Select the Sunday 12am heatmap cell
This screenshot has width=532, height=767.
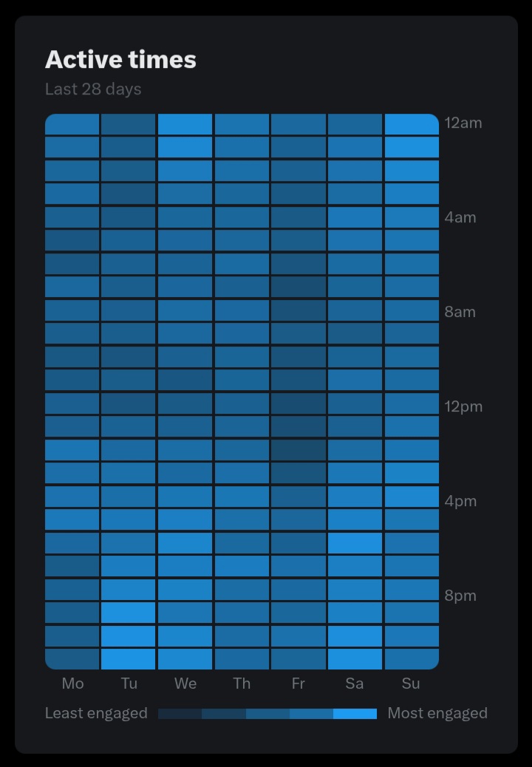coord(412,124)
